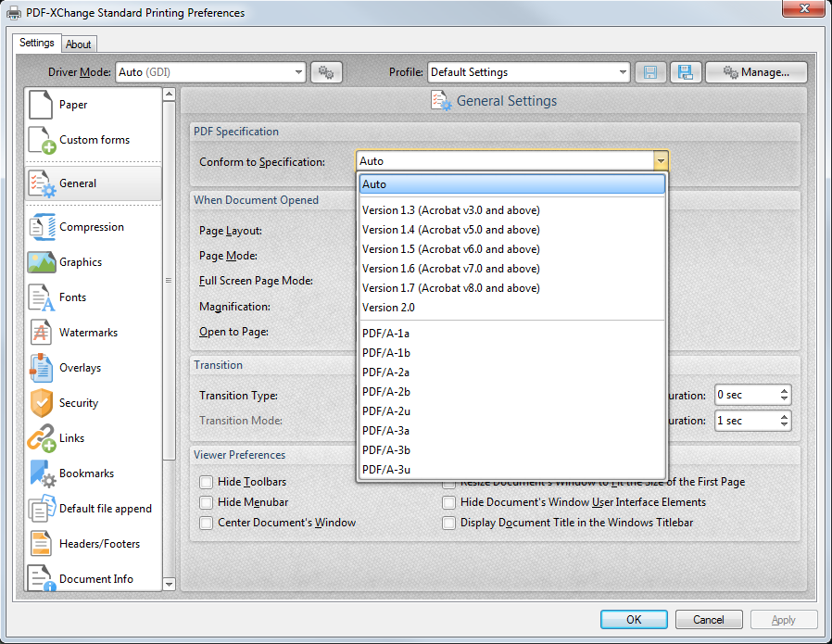
Task: Click the printer icon in title bar
Action: click(14, 12)
